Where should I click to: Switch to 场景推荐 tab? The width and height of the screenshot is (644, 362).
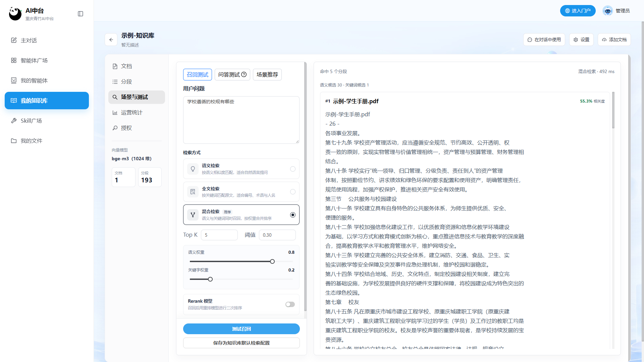pos(267,74)
